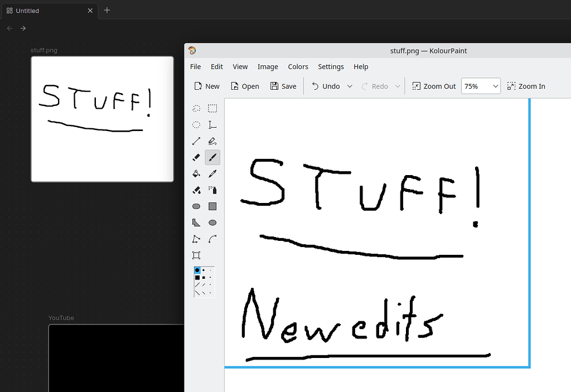The width and height of the screenshot is (571, 392).
Task: Select the Spraycan tool
Action: pyautogui.click(x=212, y=190)
